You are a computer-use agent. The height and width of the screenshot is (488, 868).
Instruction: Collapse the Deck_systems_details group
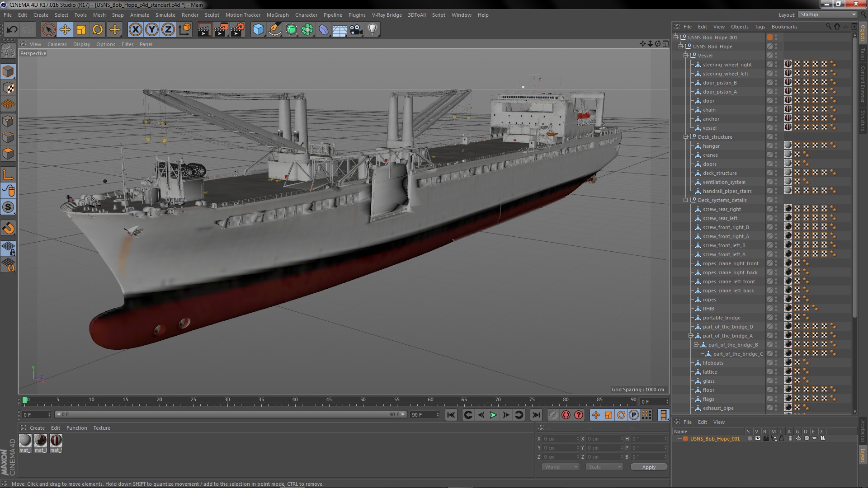(686, 200)
